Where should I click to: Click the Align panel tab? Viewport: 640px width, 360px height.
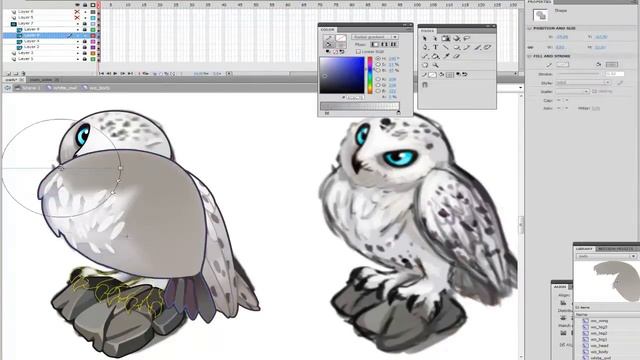point(560,287)
